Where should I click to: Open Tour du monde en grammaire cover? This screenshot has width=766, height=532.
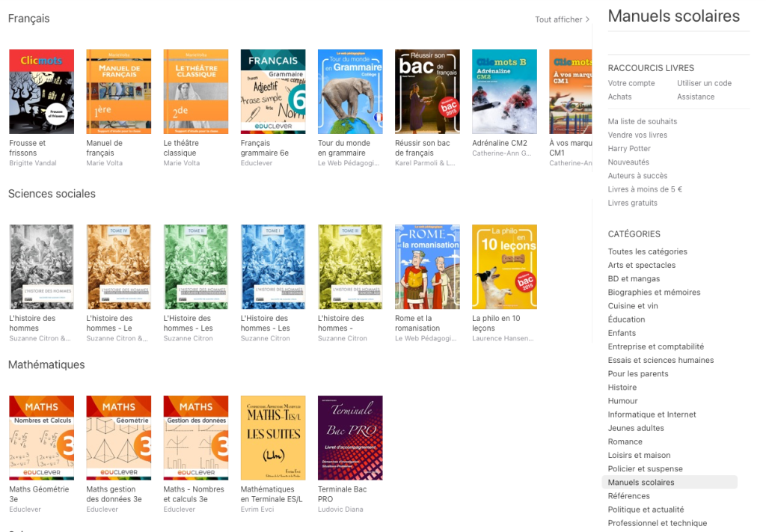[x=349, y=91]
